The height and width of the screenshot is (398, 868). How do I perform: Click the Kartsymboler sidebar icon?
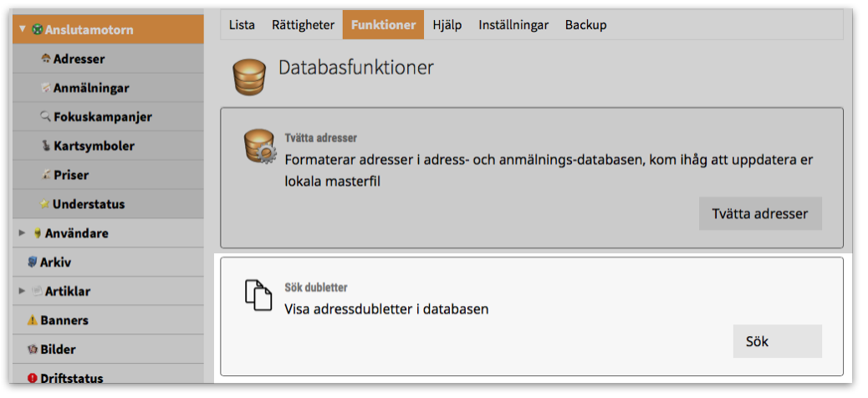coord(46,146)
